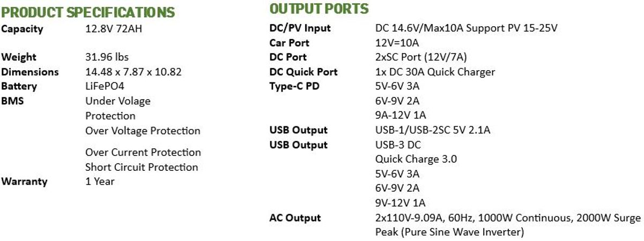Viewport: 644px width, 241px height.
Task: Click the 12.8V 72AH capacity value
Action: 114,29
